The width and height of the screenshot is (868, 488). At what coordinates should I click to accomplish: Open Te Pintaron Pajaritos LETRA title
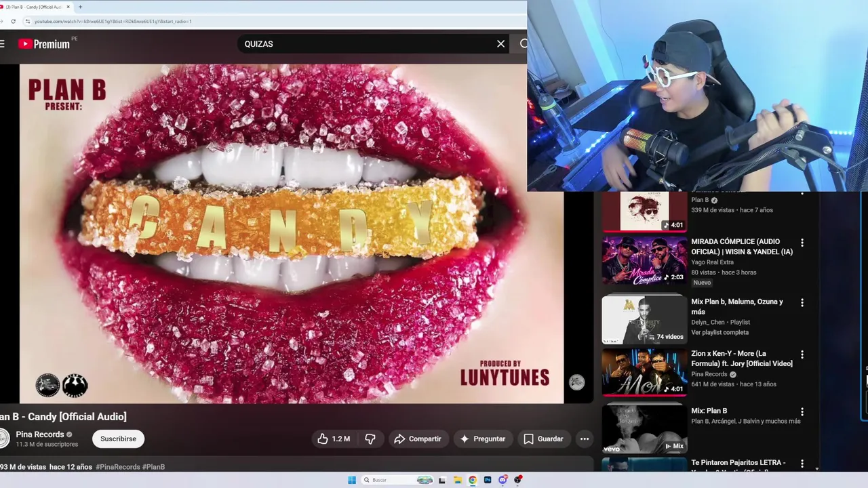[x=738, y=463]
